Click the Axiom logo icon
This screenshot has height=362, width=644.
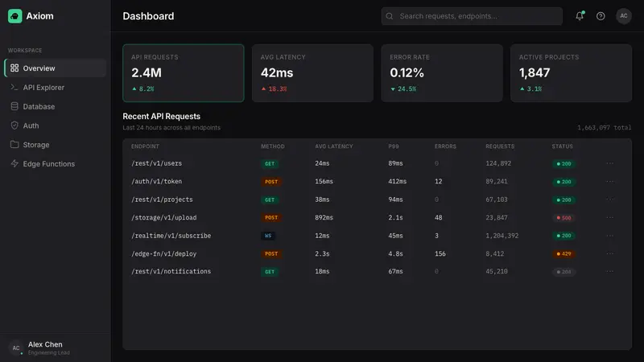(14, 16)
